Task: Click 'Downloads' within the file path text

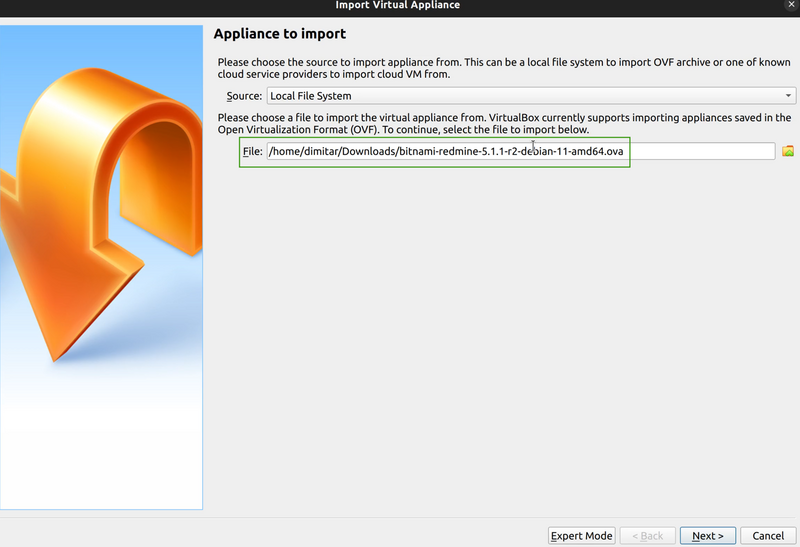Action: [x=376, y=151]
